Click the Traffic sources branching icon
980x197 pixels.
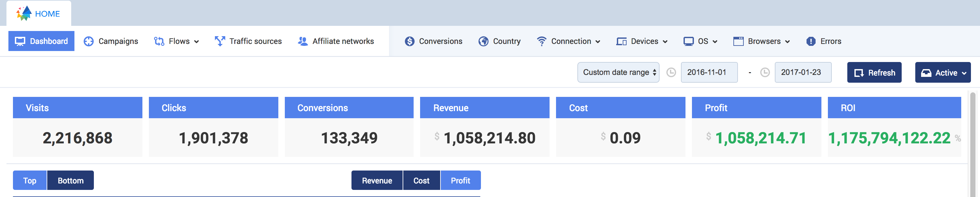coord(219,41)
